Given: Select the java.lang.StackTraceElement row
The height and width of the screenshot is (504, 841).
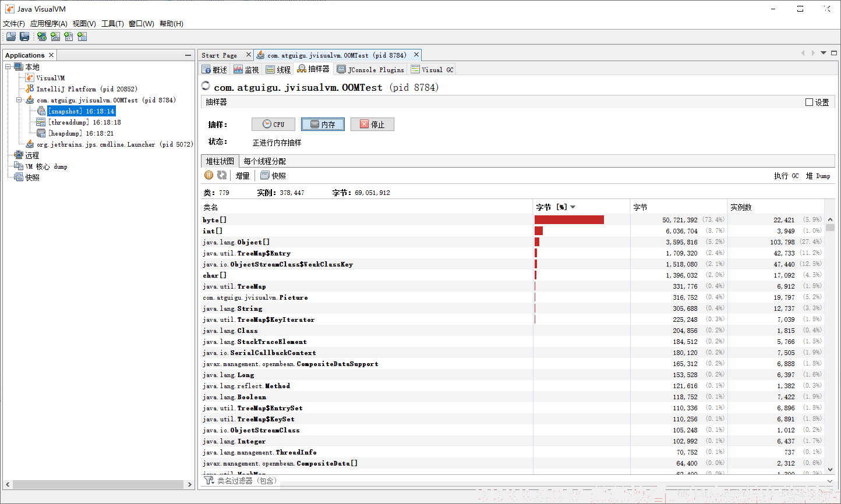Looking at the screenshot, I should coord(513,342).
